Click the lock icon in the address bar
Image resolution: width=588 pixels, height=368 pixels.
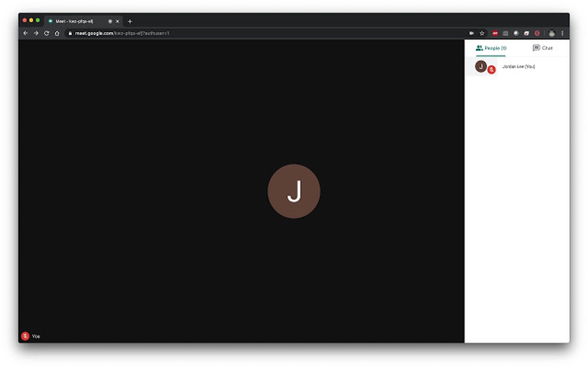tap(70, 33)
